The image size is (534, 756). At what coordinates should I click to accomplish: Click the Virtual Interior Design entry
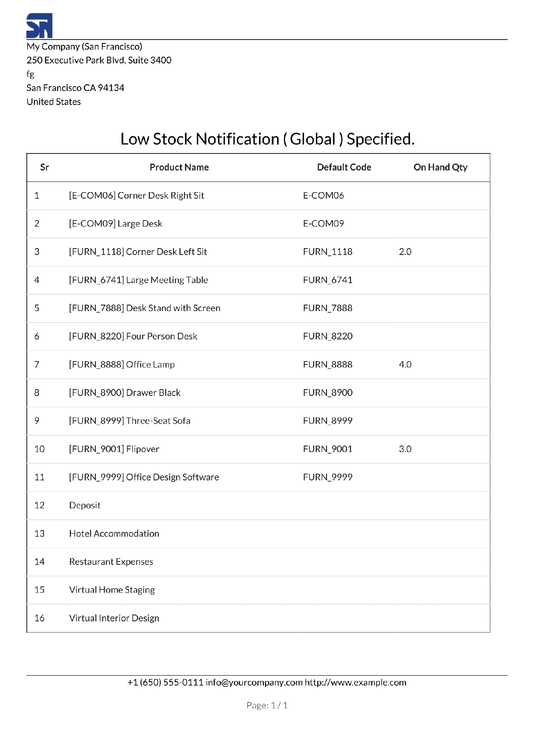[114, 618]
